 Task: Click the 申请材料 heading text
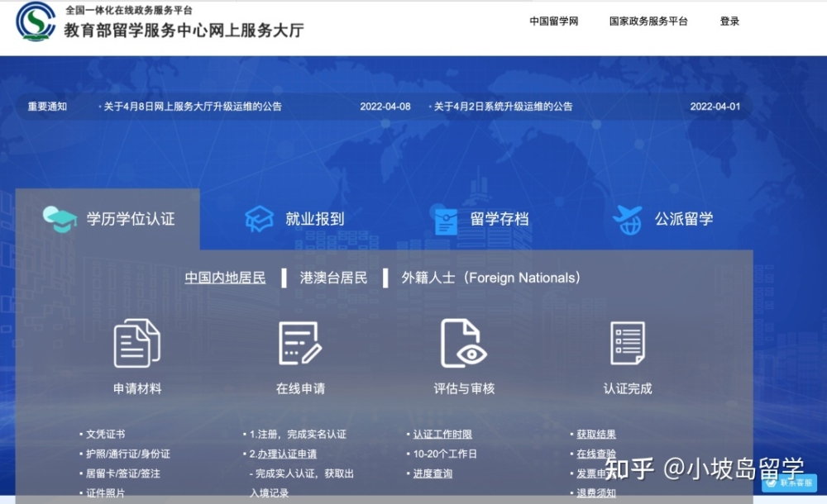137,388
